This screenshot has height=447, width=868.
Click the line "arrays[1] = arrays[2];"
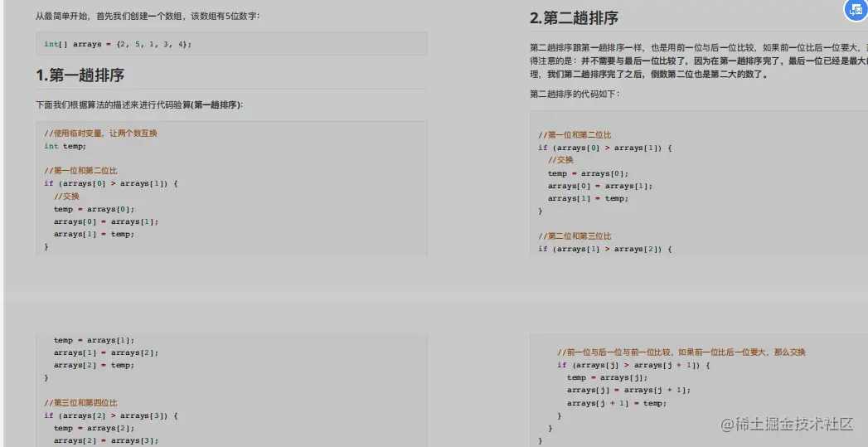click(106, 352)
